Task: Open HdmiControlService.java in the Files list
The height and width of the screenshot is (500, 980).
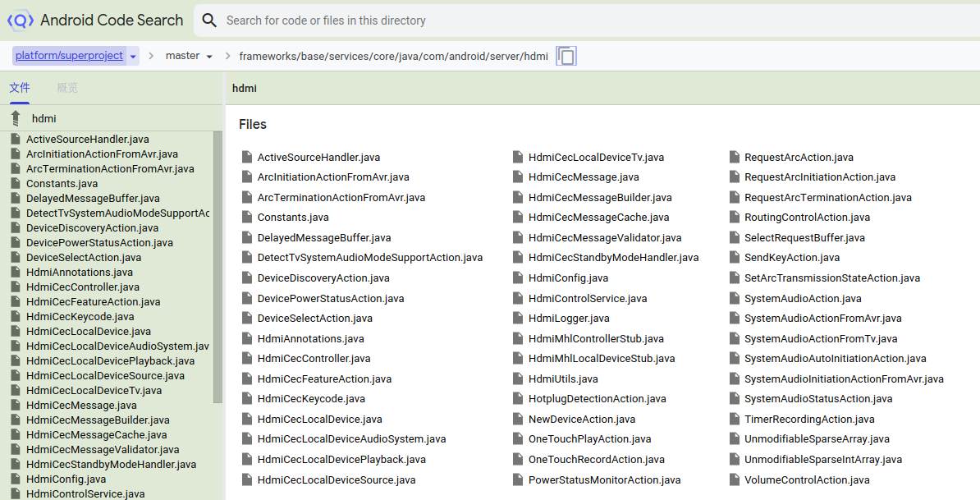Action: coord(587,299)
